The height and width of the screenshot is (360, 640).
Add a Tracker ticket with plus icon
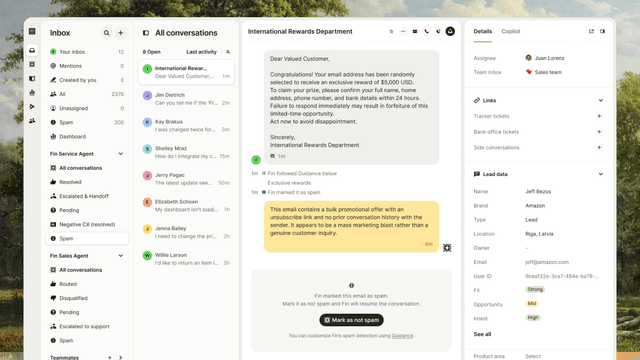pyautogui.click(x=599, y=116)
